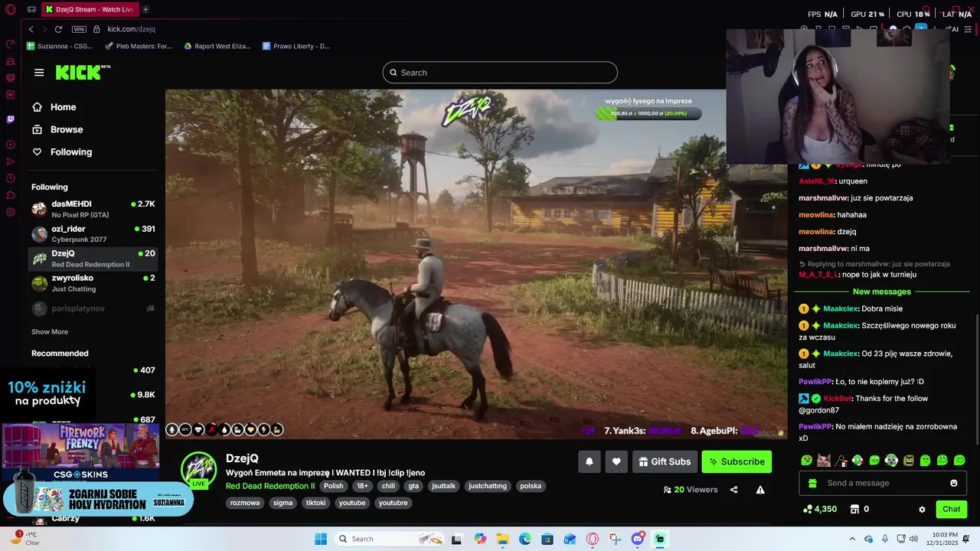The width and height of the screenshot is (980, 551).
Task: Open the Opera main menu icon
Action: 11,10
